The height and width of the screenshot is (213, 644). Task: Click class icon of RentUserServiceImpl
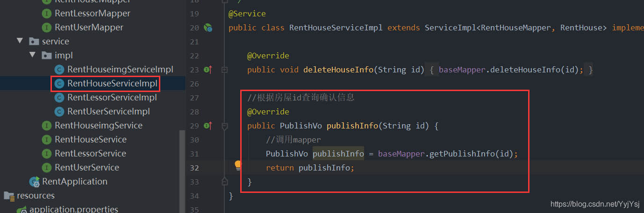(59, 112)
